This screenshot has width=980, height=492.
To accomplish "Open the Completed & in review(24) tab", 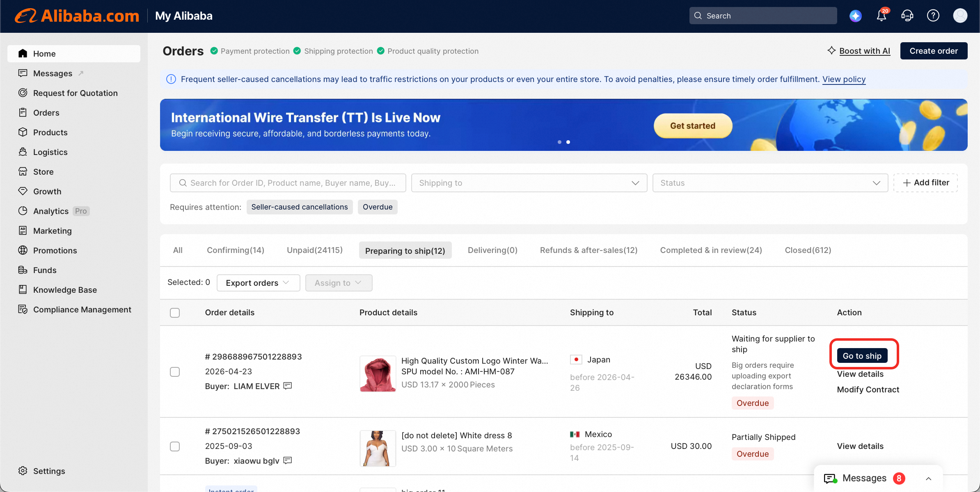I will click(x=711, y=250).
